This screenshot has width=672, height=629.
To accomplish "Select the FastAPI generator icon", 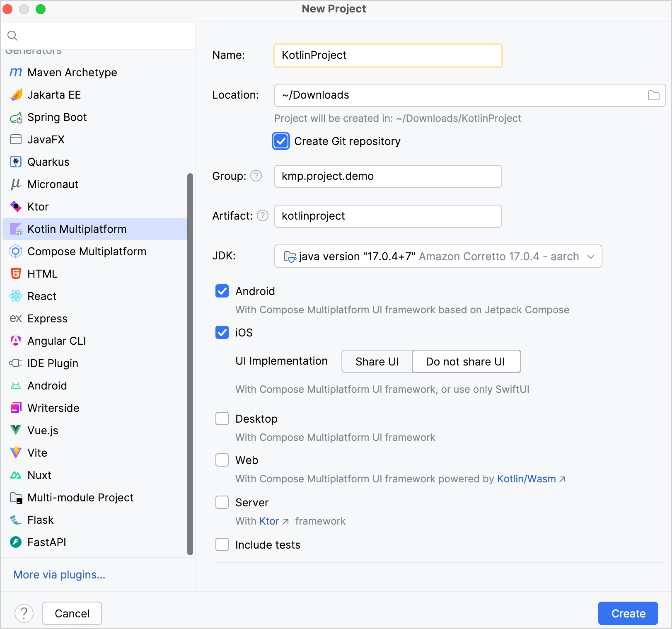I will (x=15, y=542).
